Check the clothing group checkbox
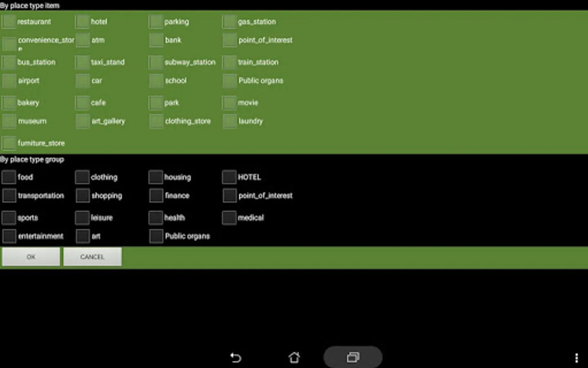Image resolution: width=588 pixels, height=368 pixels. [x=82, y=177]
